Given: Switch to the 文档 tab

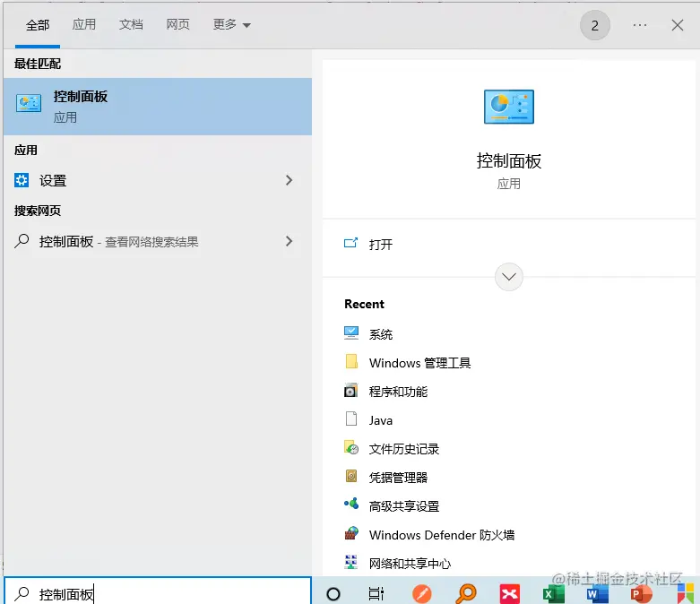Looking at the screenshot, I should click(x=131, y=24).
